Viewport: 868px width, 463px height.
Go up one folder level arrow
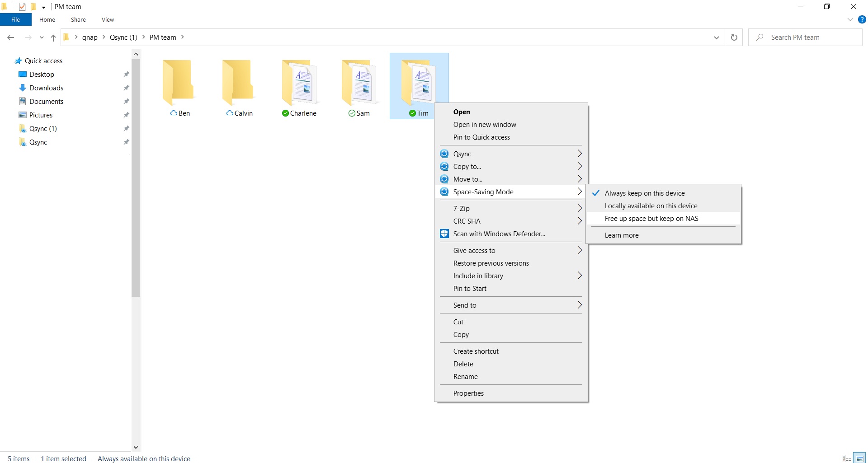point(53,37)
